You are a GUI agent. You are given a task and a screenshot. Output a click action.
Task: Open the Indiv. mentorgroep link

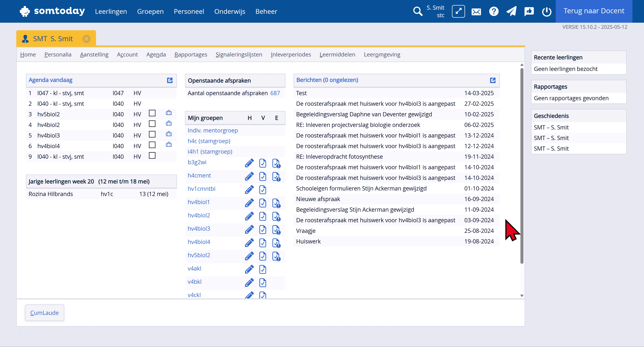click(213, 130)
